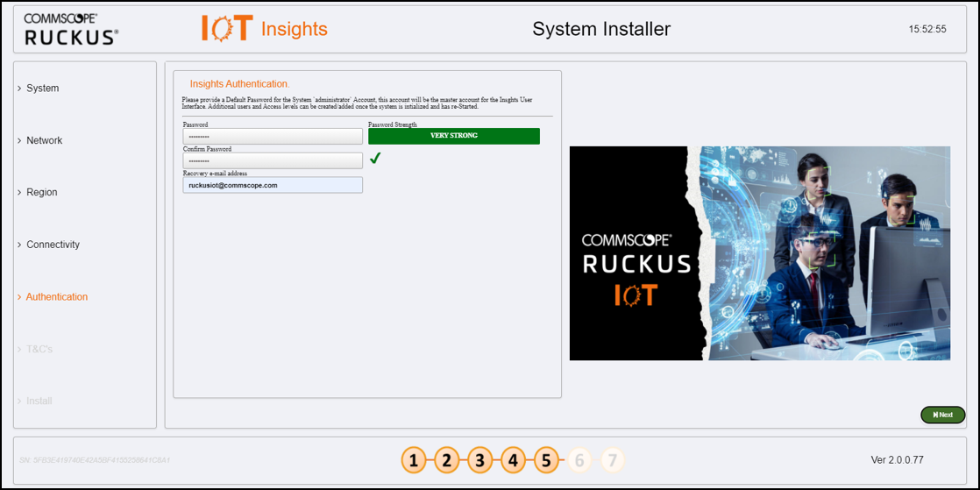Click the green password match checkmark
Viewport: 980px width, 490px height.
(x=375, y=159)
